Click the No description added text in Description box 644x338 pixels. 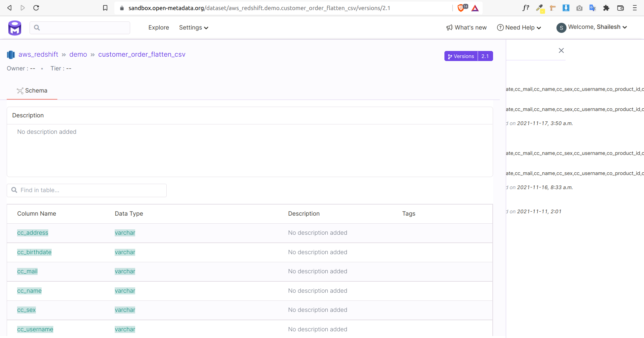click(x=47, y=132)
